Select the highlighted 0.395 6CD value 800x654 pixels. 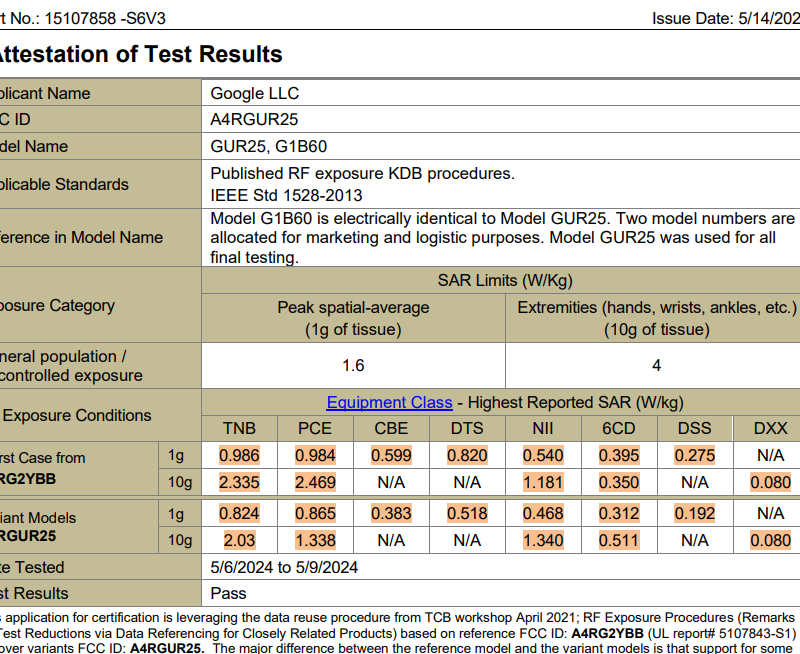point(619,456)
